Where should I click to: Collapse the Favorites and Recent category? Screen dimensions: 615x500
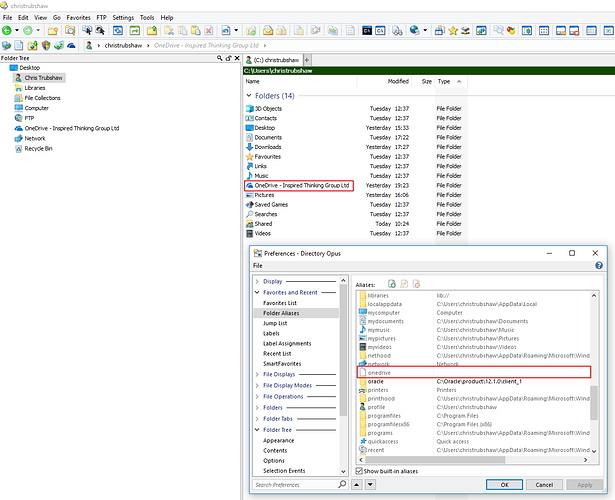(x=257, y=293)
